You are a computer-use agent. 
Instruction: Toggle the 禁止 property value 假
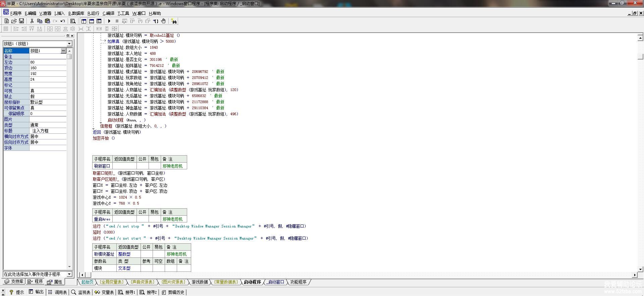[x=48, y=96]
